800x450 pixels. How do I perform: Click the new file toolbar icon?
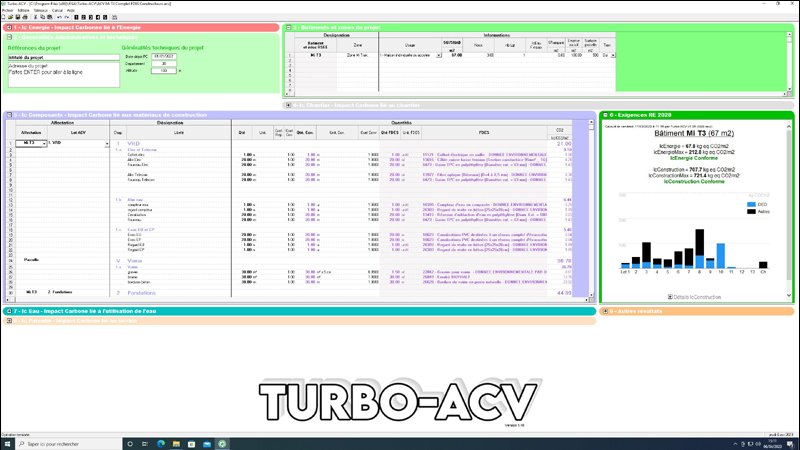click(x=4, y=16)
